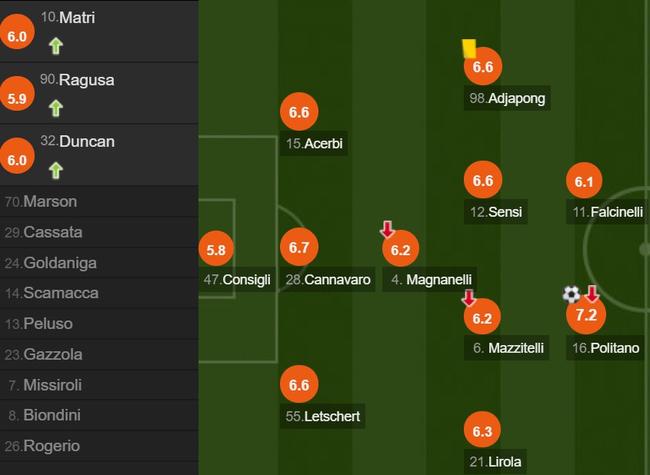Select Consigli's 5.8 rating badge
The height and width of the screenshot is (475, 650).
(x=216, y=250)
